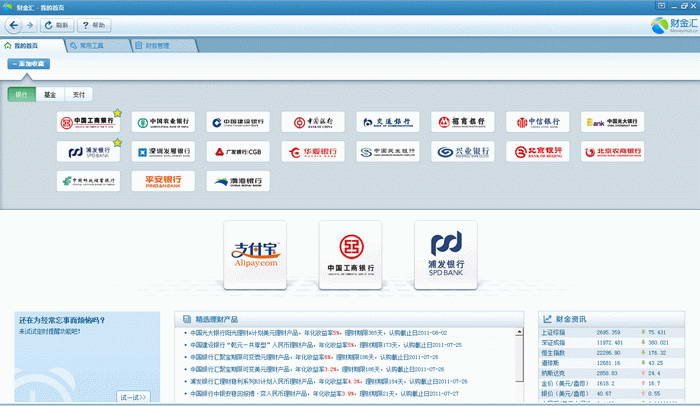
Task: Open the 北京银行 logo tile
Action: 538,152
